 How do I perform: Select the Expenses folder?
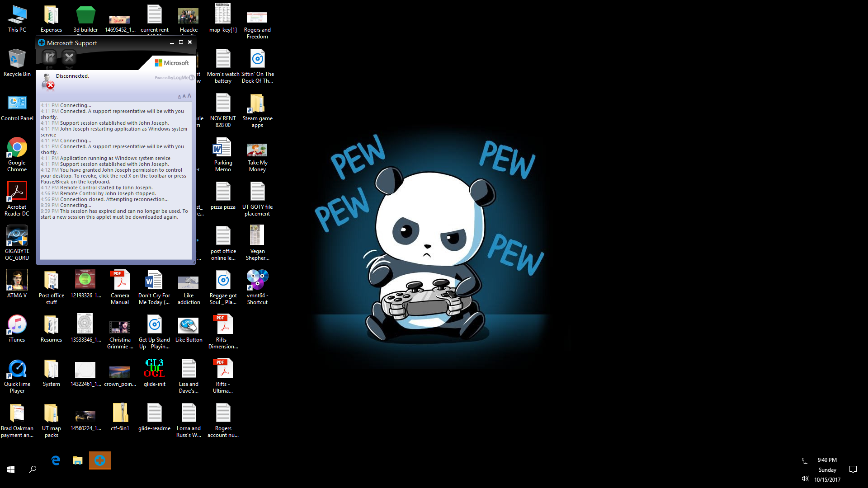[51, 19]
